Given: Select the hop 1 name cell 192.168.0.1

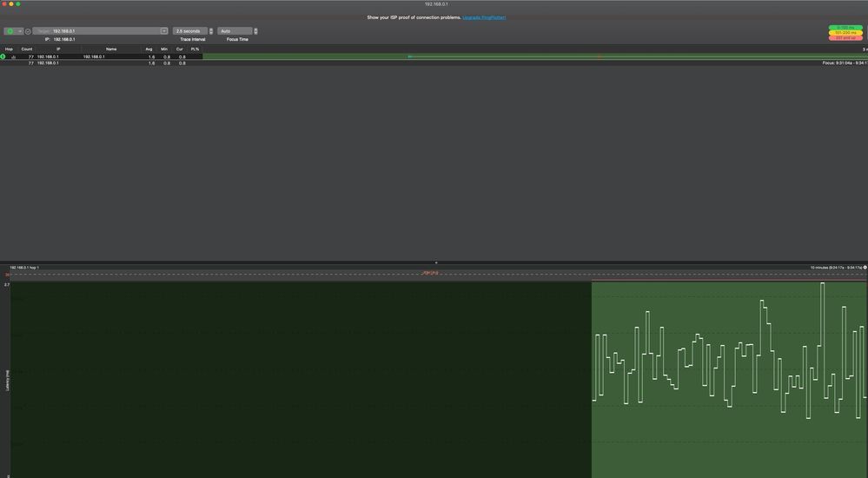Looking at the screenshot, I should pos(94,56).
